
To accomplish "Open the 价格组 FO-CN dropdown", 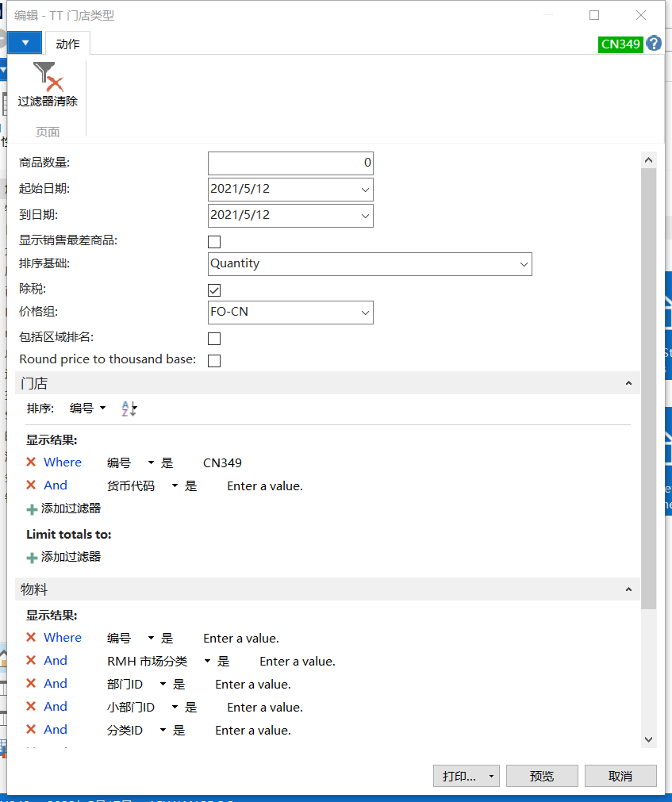I will coord(365,313).
